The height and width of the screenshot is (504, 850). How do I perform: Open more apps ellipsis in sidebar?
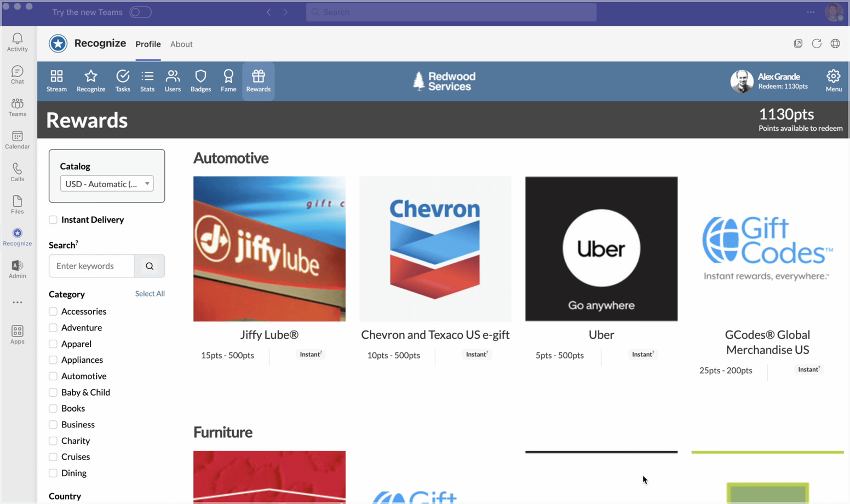[x=18, y=302]
